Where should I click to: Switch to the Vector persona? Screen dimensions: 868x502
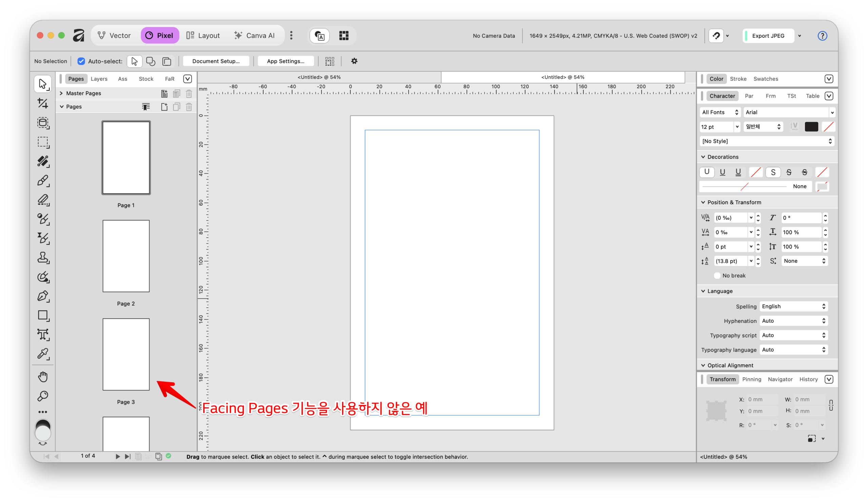tap(114, 36)
